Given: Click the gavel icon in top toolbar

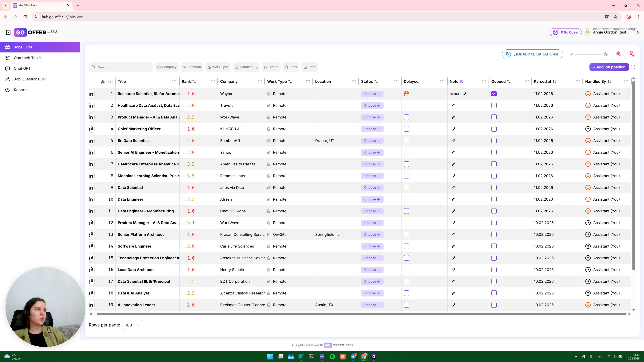Looking at the screenshot, I should [x=618, y=54].
